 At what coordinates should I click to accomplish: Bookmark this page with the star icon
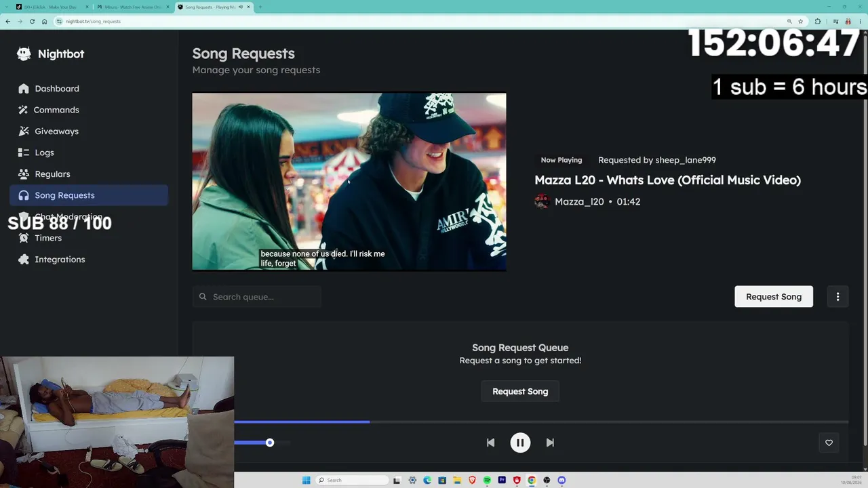click(x=800, y=21)
